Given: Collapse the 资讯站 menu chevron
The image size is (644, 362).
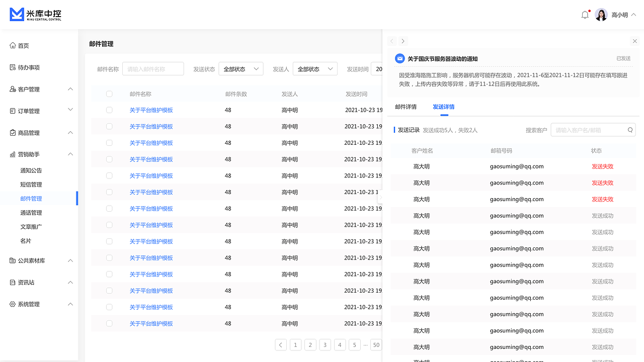Looking at the screenshot, I should point(70,283).
